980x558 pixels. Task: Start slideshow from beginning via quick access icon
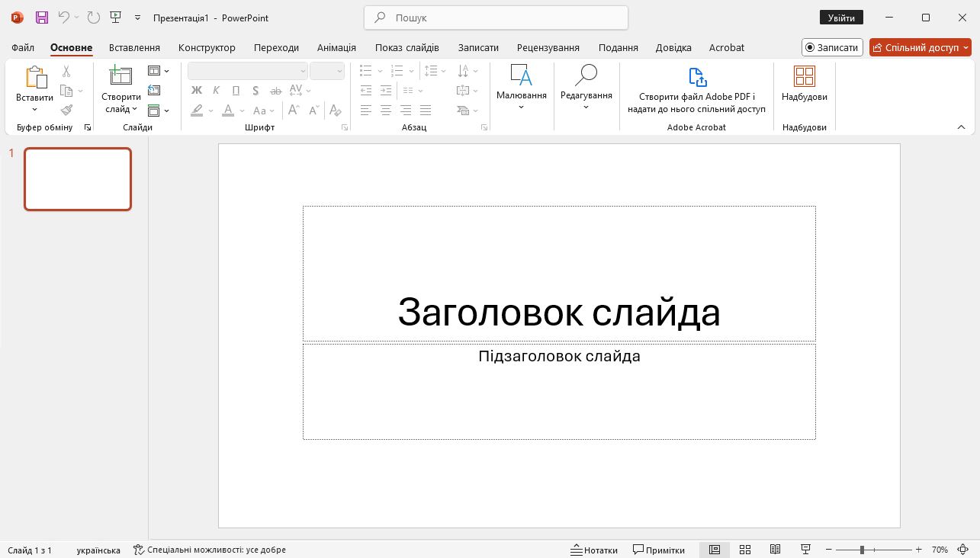coord(115,18)
